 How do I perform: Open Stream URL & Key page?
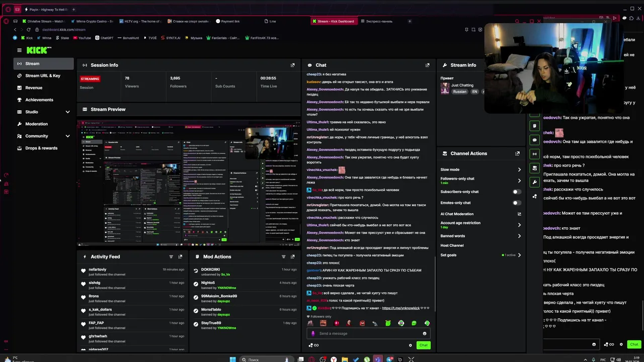point(44,75)
